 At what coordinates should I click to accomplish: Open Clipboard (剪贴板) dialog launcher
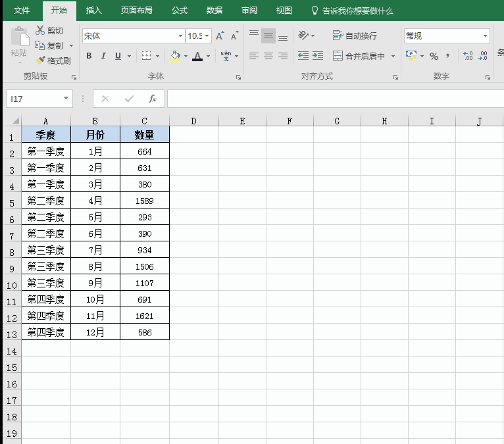pos(74,77)
